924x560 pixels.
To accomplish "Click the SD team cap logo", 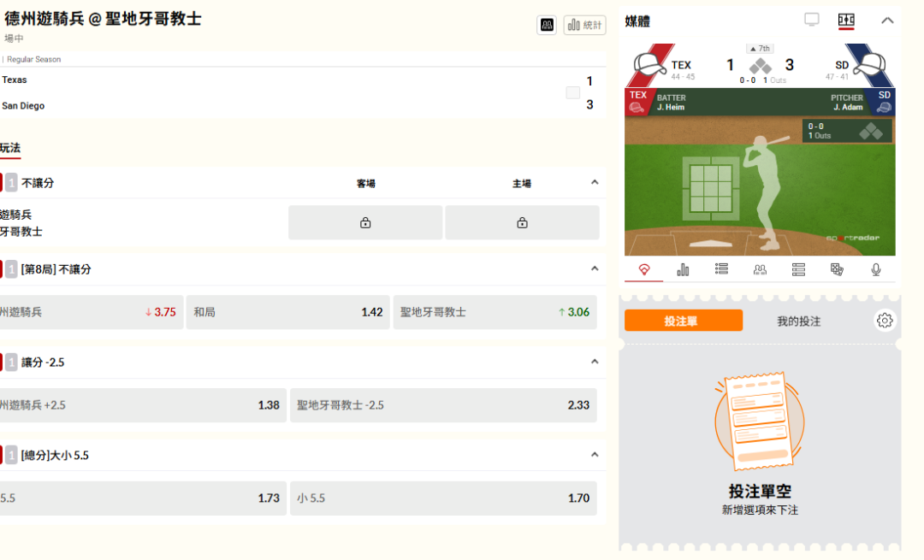I will click(x=870, y=65).
